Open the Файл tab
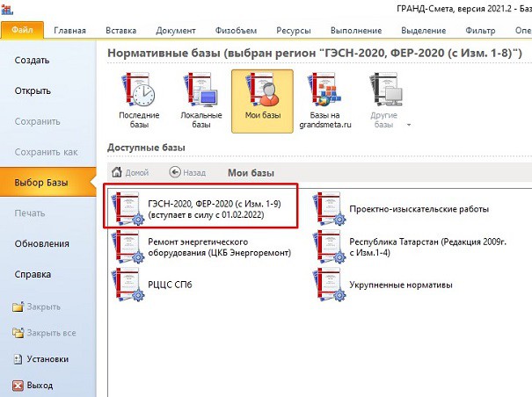This screenshot has width=532, height=397. pos(22,30)
